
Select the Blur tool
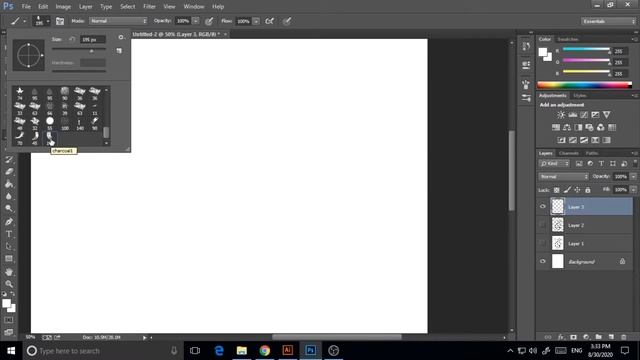pos(9,196)
